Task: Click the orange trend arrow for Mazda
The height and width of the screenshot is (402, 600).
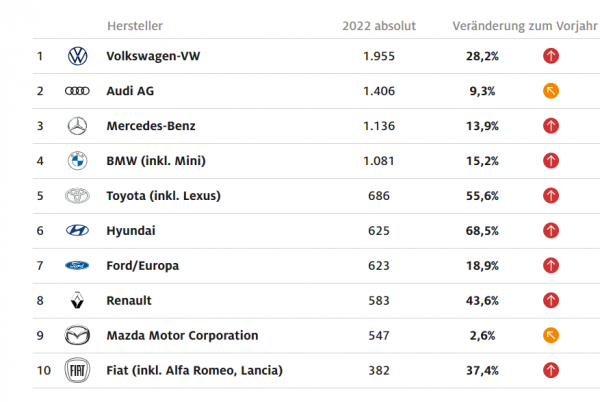Action: click(551, 336)
